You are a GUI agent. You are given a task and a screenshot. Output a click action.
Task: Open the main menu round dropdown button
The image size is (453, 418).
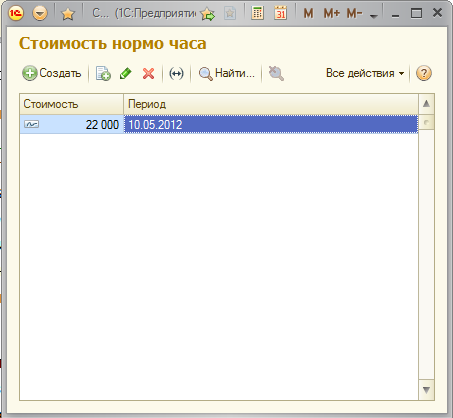tap(40, 13)
